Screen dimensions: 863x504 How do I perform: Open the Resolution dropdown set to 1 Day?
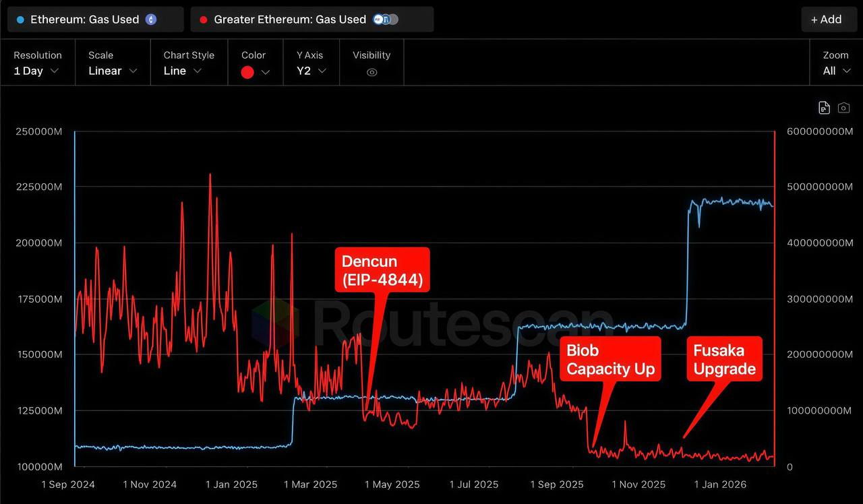click(37, 71)
